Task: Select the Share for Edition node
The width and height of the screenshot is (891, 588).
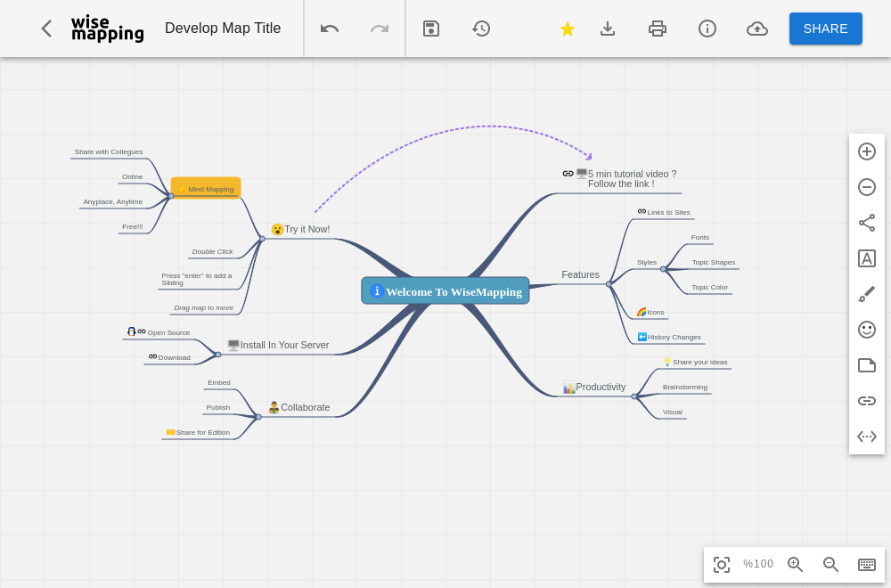Action: [x=198, y=432]
